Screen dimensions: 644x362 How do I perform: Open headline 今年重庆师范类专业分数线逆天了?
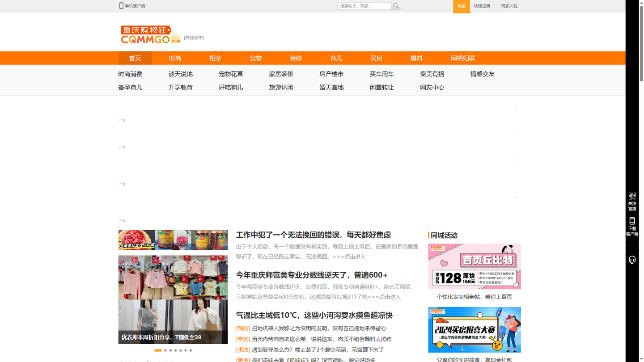[x=312, y=275]
